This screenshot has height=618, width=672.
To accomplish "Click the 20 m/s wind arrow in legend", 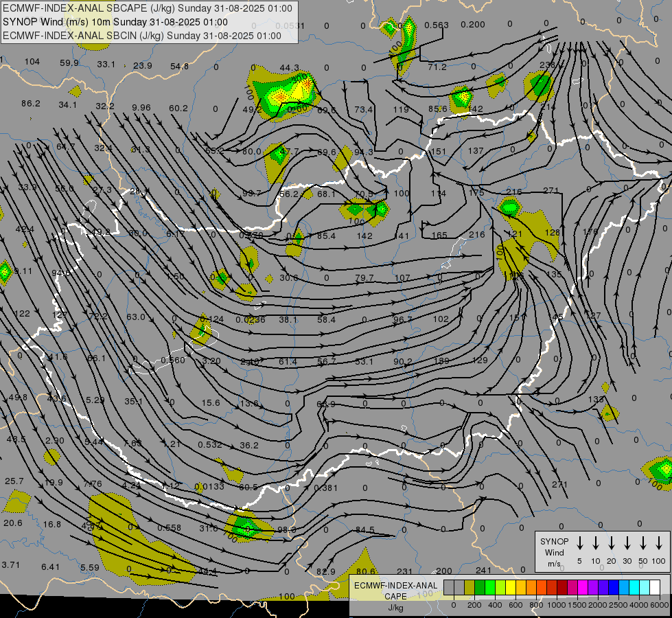I will coord(611,543).
